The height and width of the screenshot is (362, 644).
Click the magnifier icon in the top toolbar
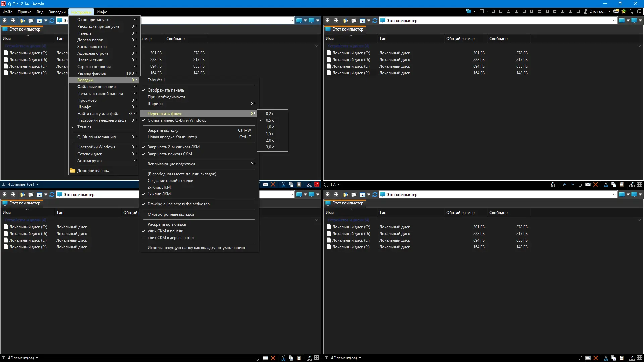point(631,12)
